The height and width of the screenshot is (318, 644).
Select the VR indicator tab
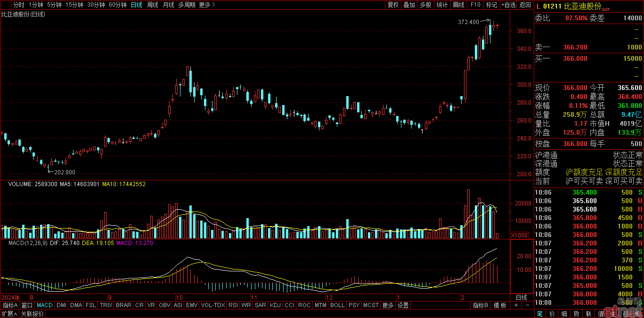pyautogui.click(x=151, y=305)
